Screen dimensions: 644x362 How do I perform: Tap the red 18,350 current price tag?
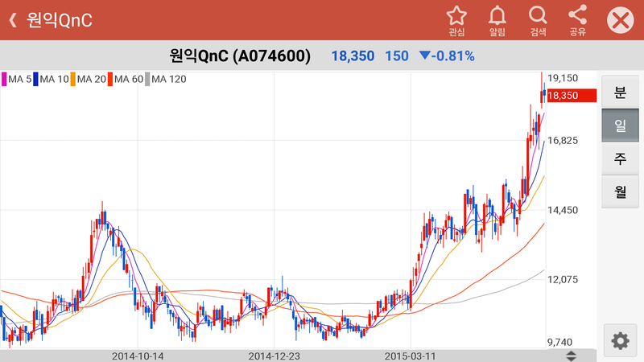(569, 96)
